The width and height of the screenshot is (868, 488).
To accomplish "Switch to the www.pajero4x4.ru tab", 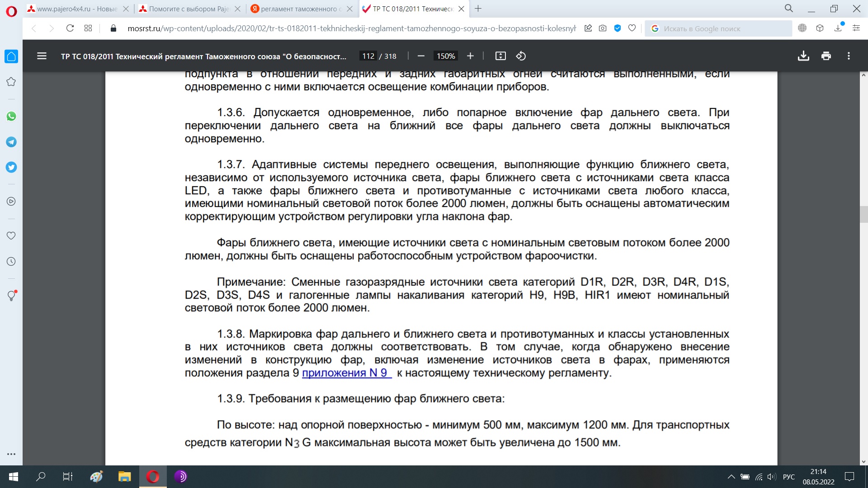I will pyautogui.click(x=77, y=9).
